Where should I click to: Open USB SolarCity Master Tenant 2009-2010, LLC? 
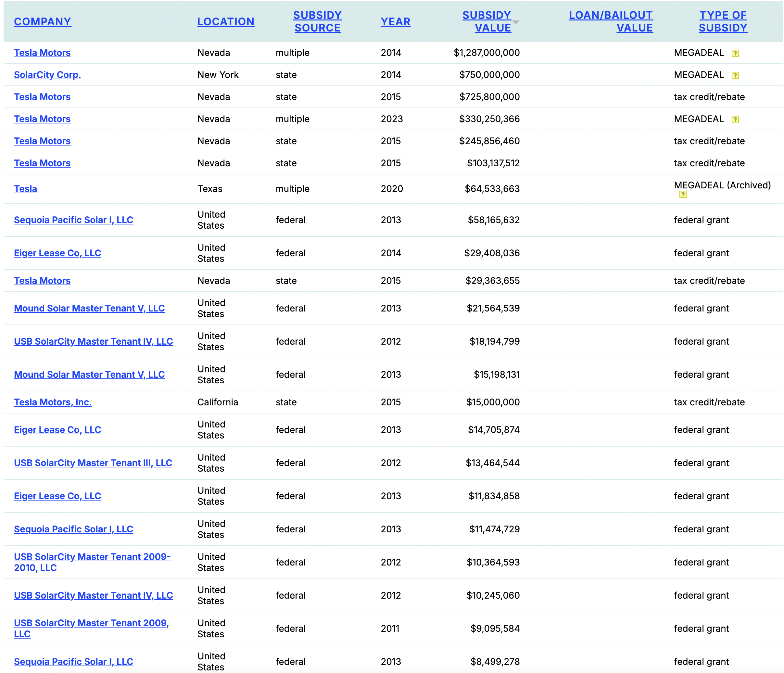(92, 557)
